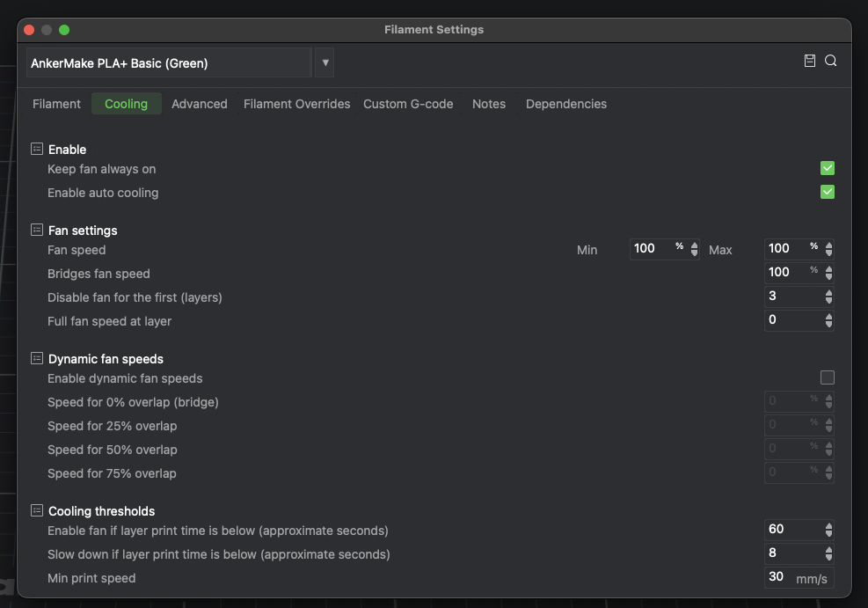The height and width of the screenshot is (608, 868).
Task: Click the Cooling thresholds heading
Action: click(x=101, y=511)
